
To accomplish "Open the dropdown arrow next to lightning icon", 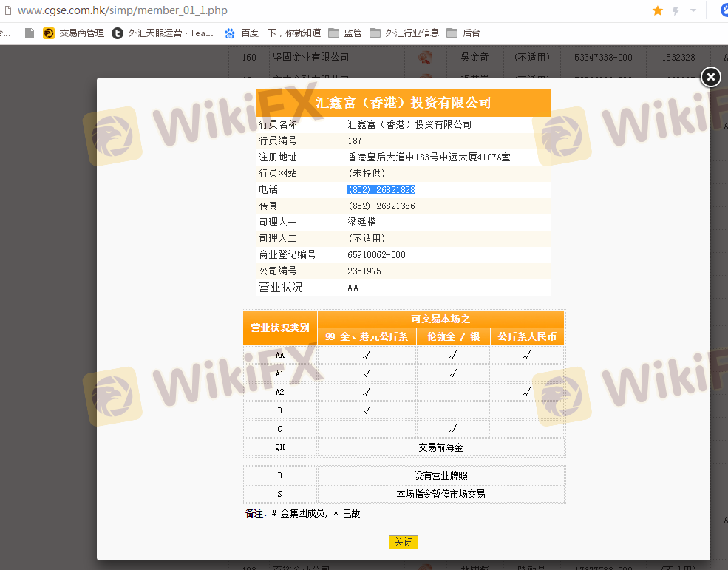I will tap(693, 10).
